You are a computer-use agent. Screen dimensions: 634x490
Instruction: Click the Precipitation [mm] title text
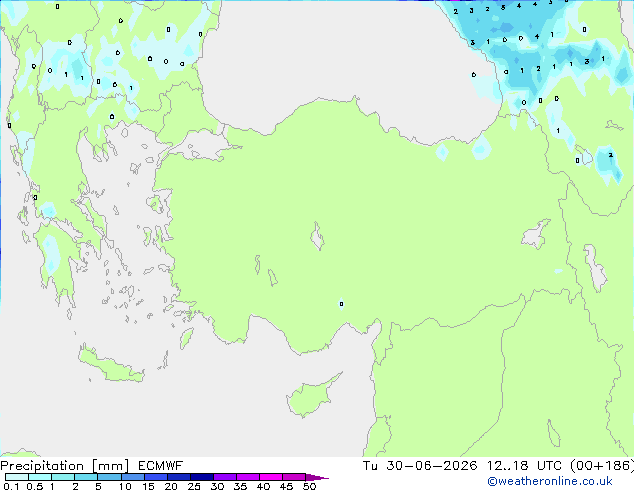coord(65,466)
